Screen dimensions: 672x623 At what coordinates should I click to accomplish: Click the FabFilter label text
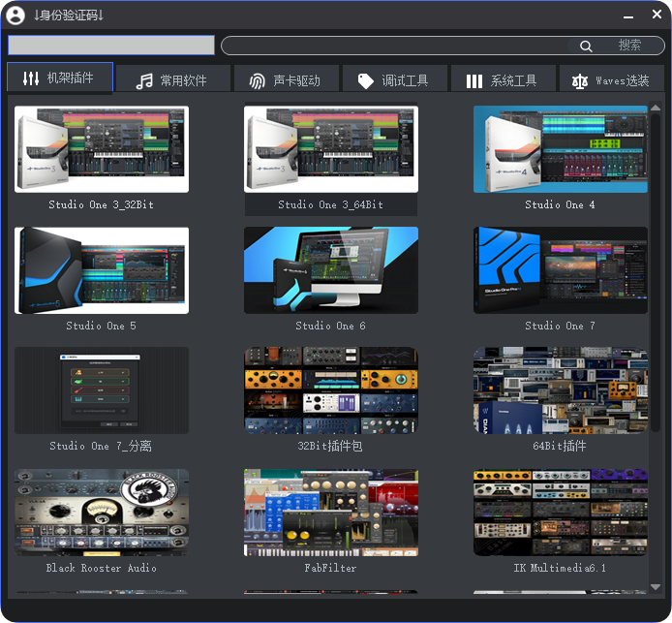click(x=330, y=568)
